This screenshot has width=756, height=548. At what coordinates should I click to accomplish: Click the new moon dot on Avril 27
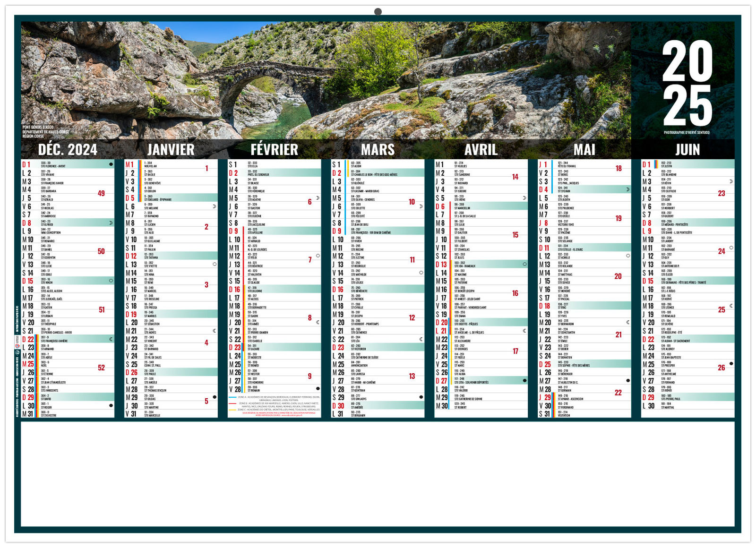pos(524,380)
